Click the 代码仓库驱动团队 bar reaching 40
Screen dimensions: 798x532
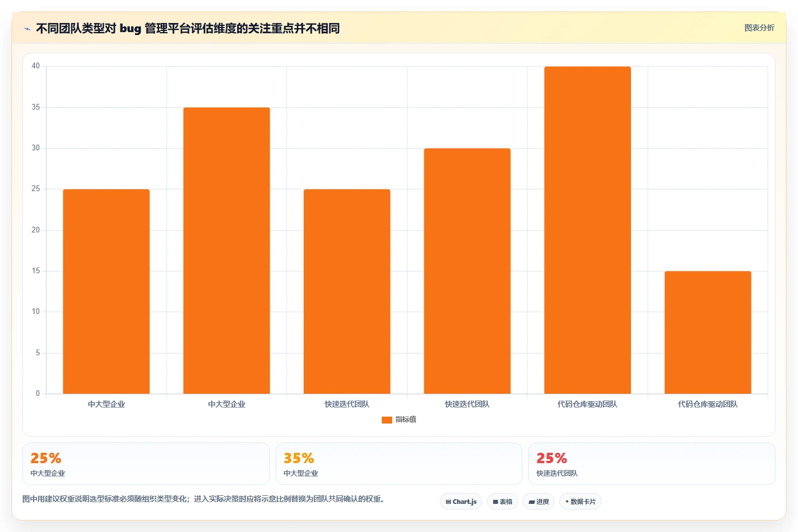587,230
